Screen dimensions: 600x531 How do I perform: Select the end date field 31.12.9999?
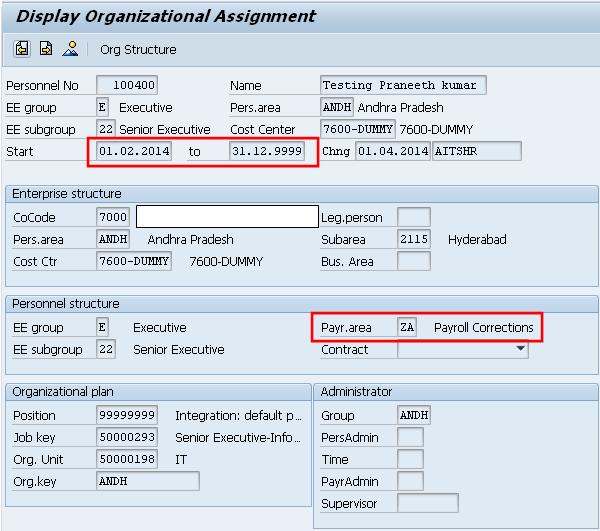point(267,151)
